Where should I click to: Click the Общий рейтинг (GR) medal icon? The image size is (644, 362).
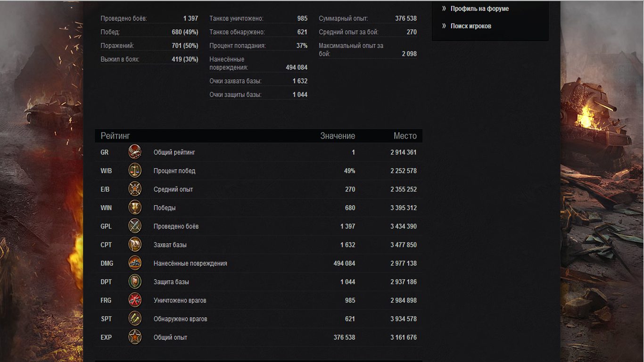click(x=135, y=152)
